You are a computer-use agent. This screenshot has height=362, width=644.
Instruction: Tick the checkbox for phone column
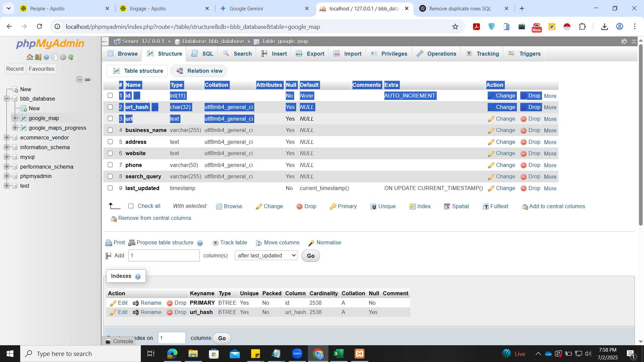[x=110, y=165]
